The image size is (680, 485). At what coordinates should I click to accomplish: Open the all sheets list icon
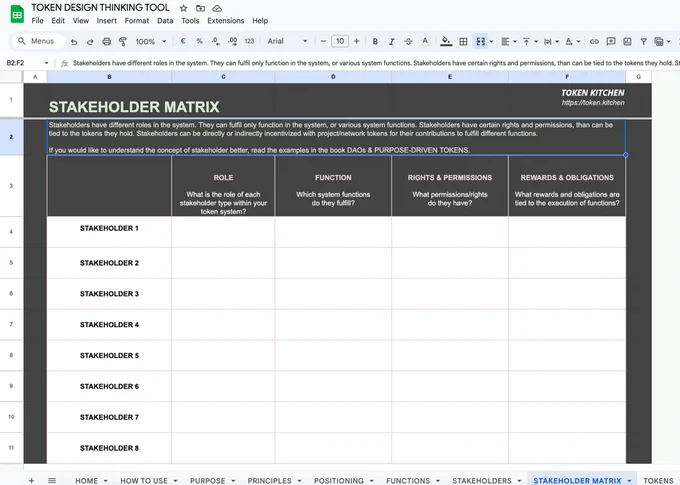(x=52, y=480)
